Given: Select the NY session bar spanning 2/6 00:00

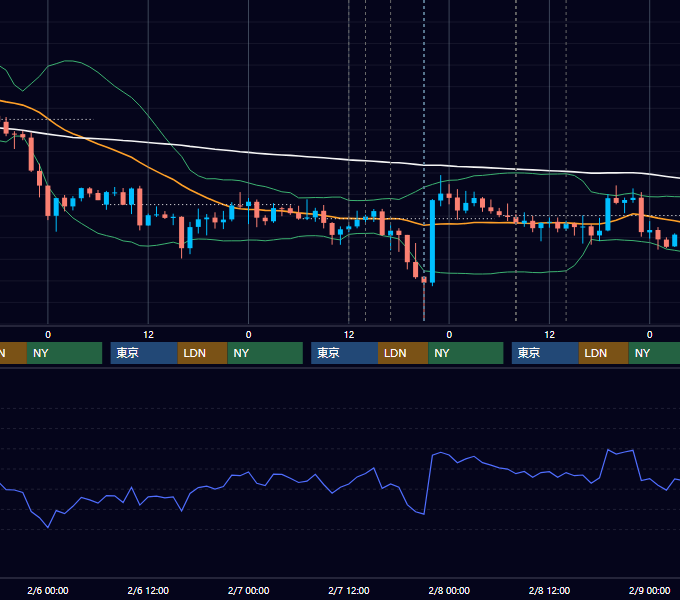Looking at the screenshot, I should [x=64, y=353].
